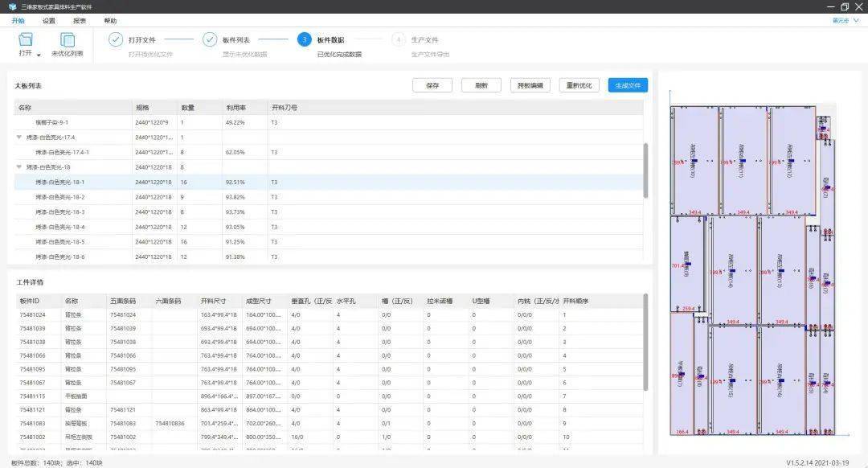
Task: Click the 大板列表 panel title
Action: pos(28,86)
